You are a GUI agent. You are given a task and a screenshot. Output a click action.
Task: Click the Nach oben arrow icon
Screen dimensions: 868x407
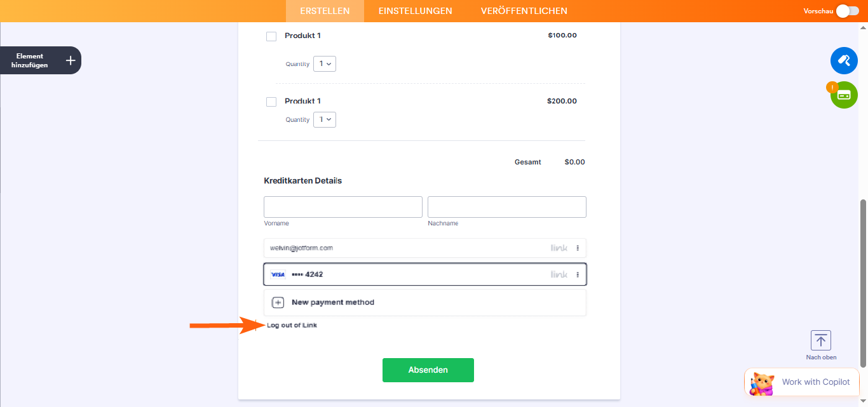pyautogui.click(x=821, y=340)
